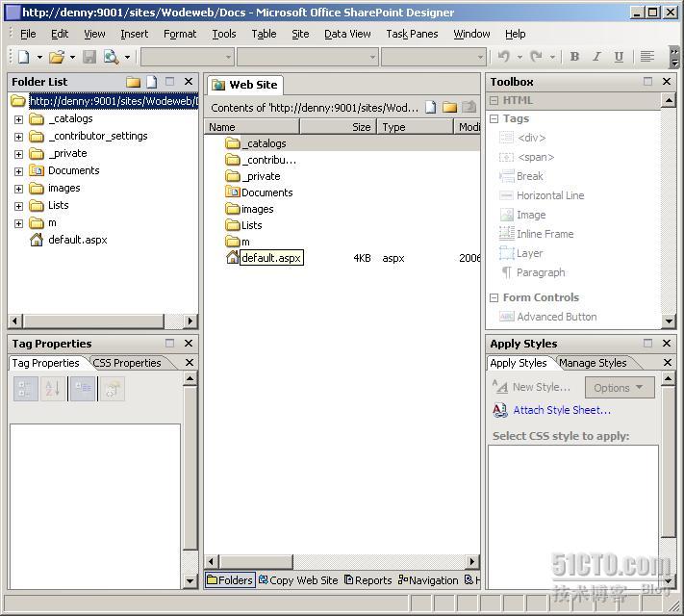Close the Folder List panel
This screenshot has width=684, height=616.
click(x=188, y=82)
